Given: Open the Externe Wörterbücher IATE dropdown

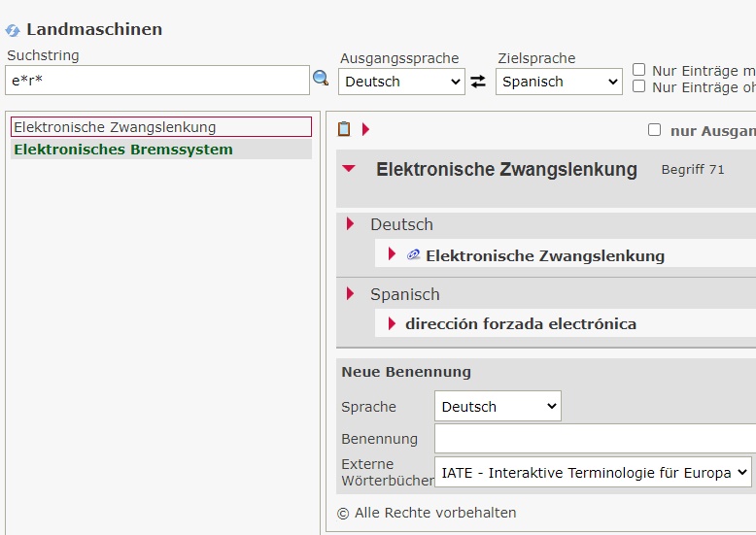Looking at the screenshot, I should point(593,473).
